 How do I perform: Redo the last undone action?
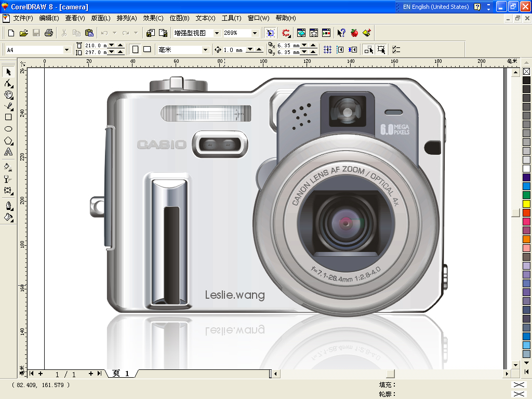(126, 33)
